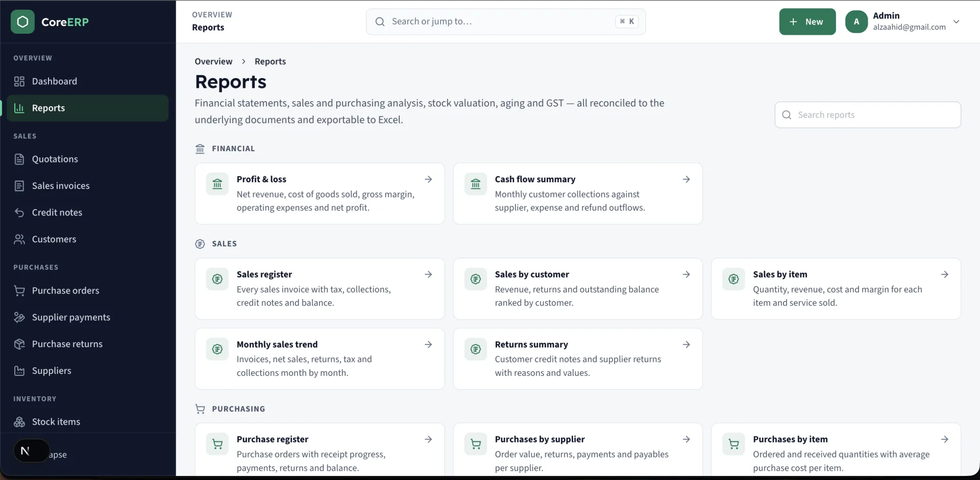Click the Purchase orders cart icon
The image size is (980, 480).
pos(19,291)
